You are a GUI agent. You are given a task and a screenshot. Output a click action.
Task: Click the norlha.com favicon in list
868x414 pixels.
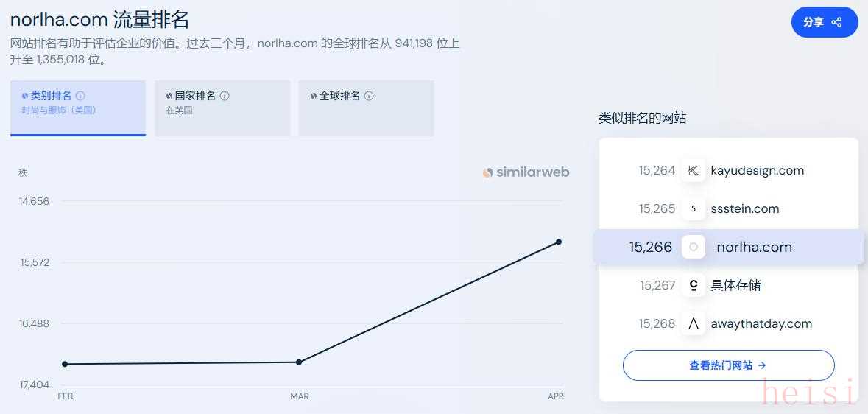693,247
